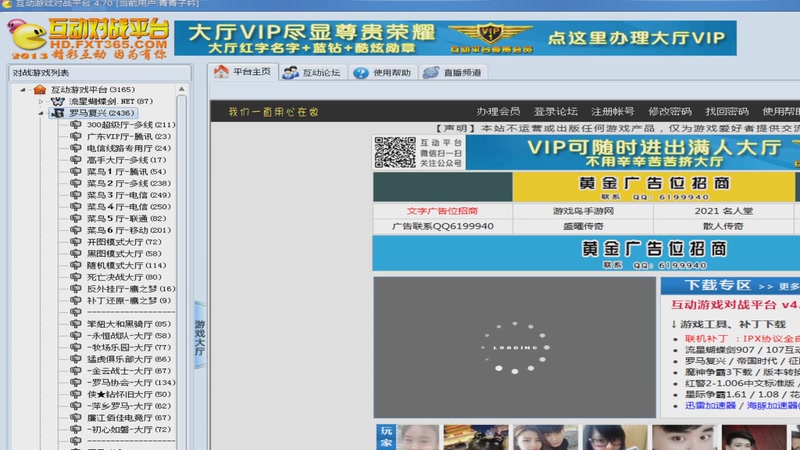Select the 菜鸟3厅-电信 (249) room
Screen dimensions: 800x450
(129, 195)
